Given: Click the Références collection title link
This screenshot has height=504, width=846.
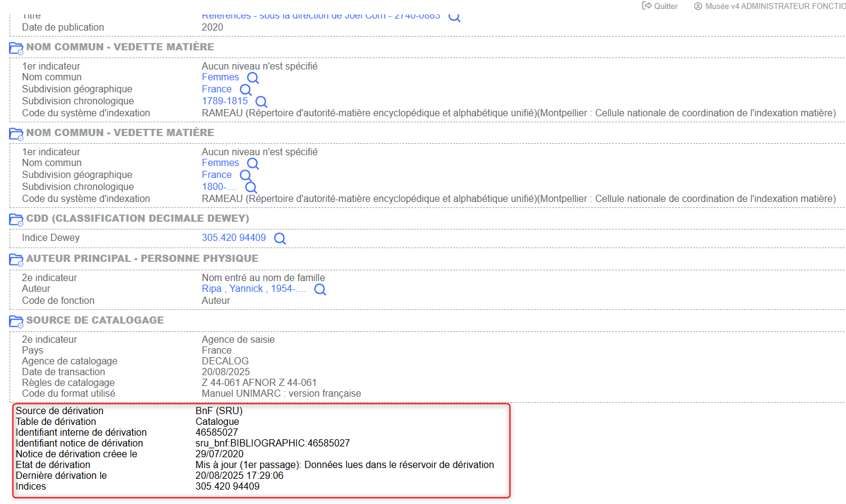Looking at the screenshot, I should click(x=321, y=16).
